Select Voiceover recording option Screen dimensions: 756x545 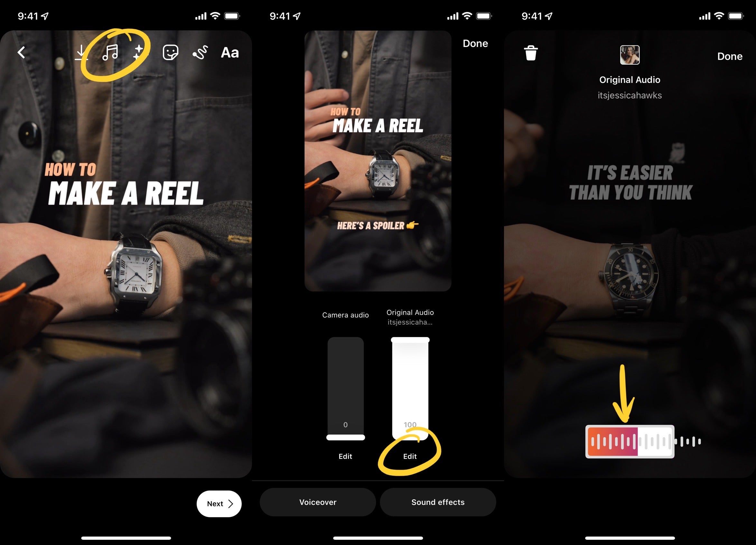click(317, 502)
